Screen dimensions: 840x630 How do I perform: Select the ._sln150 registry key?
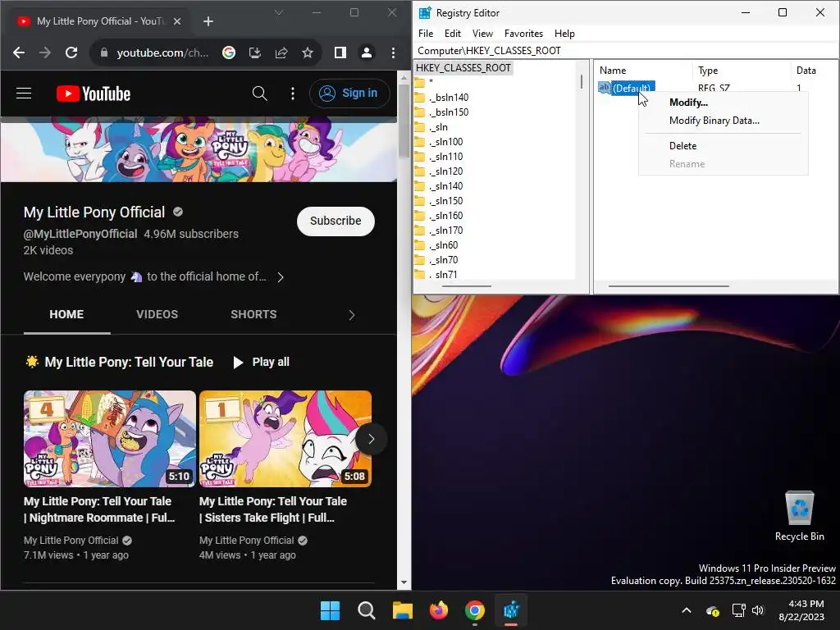[x=445, y=201]
